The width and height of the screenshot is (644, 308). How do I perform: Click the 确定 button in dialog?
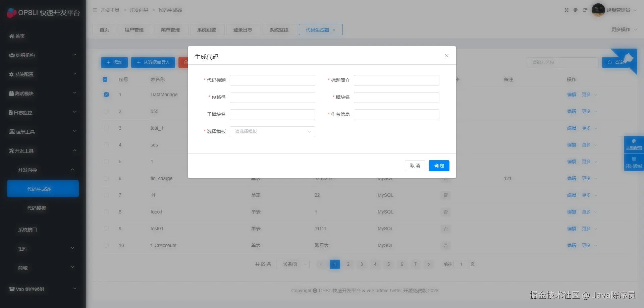(439, 166)
